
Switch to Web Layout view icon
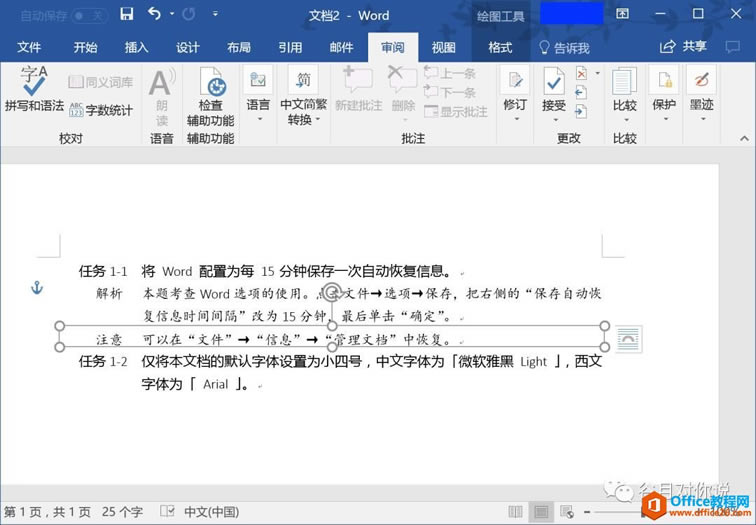567,512
